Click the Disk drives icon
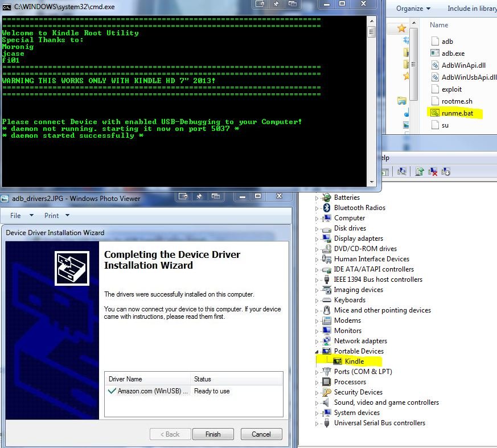The width and height of the screenshot is (497, 448). (x=326, y=229)
